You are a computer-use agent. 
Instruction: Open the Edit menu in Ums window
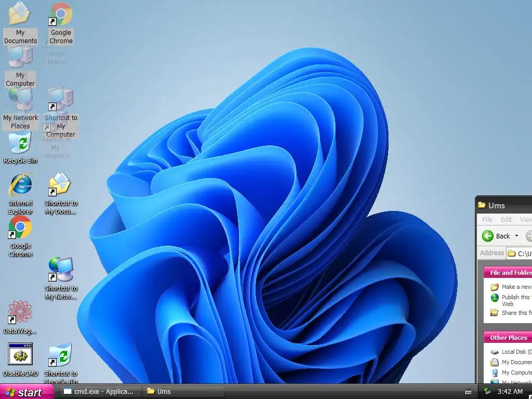click(x=506, y=220)
